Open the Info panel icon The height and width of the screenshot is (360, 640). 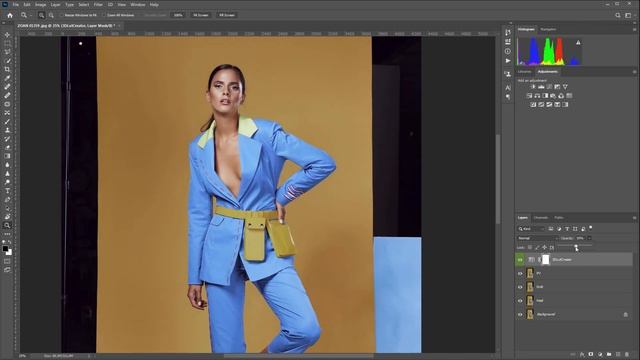pos(508,51)
